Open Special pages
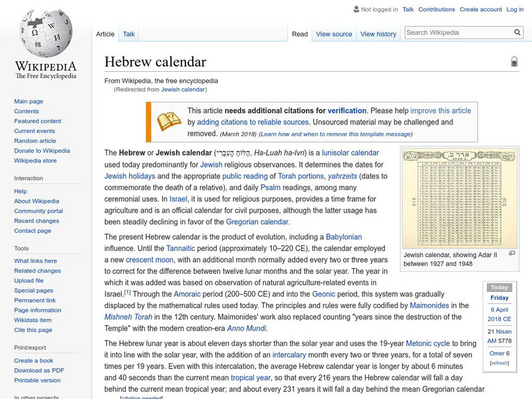The height and width of the screenshot is (399, 532). coord(34,290)
